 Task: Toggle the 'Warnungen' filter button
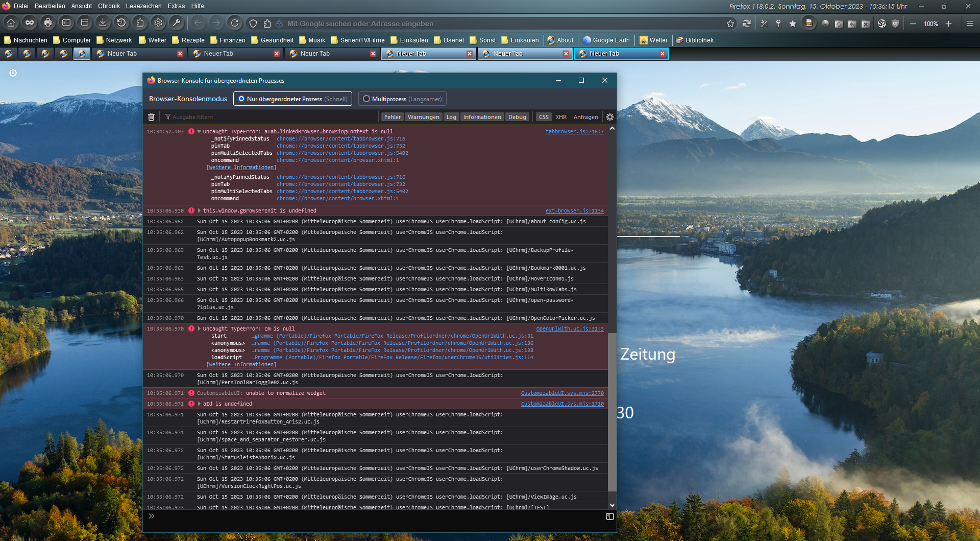pyautogui.click(x=423, y=117)
